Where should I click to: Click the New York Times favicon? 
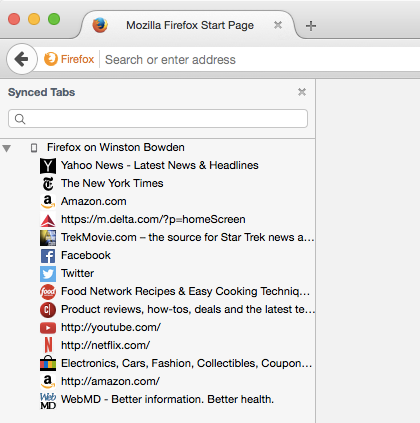point(48,184)
